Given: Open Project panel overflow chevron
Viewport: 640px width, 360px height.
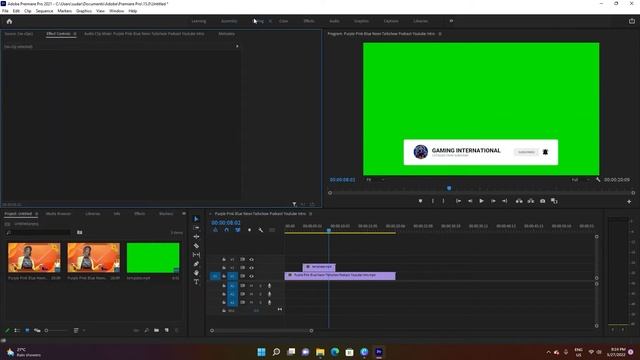Looking at the screenshot, I should 184,213.
